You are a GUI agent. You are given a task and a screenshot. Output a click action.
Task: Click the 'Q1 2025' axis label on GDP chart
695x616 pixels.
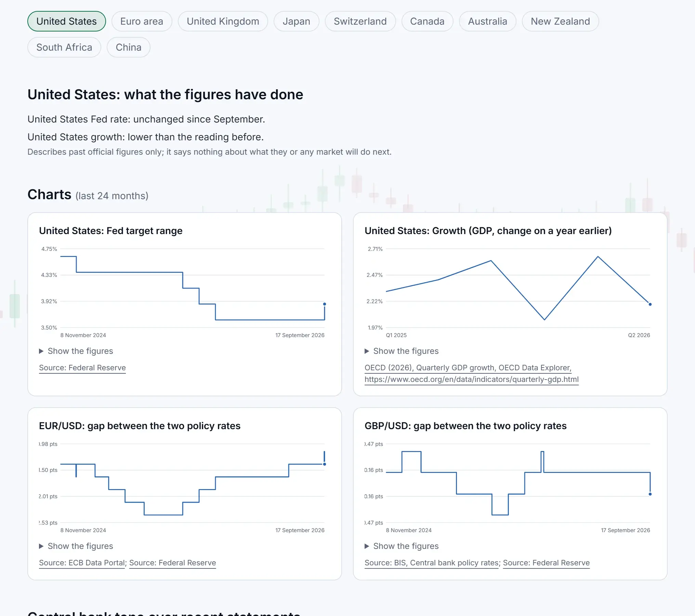396,335
